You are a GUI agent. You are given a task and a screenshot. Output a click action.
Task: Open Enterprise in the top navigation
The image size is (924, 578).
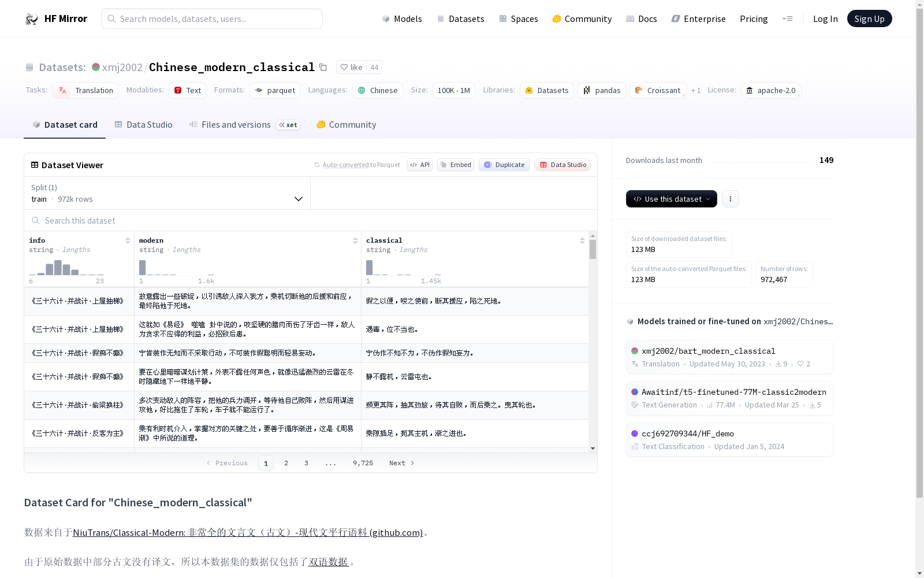(x=698, y=18)
